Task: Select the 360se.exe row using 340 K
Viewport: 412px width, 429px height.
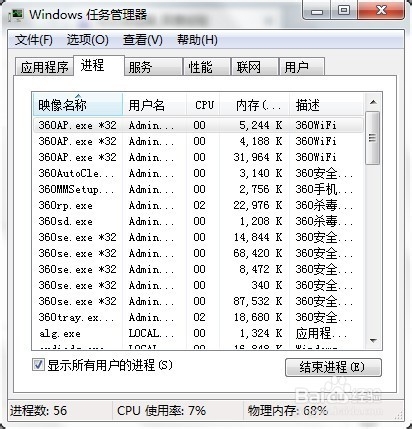Action: click(198, 285)
